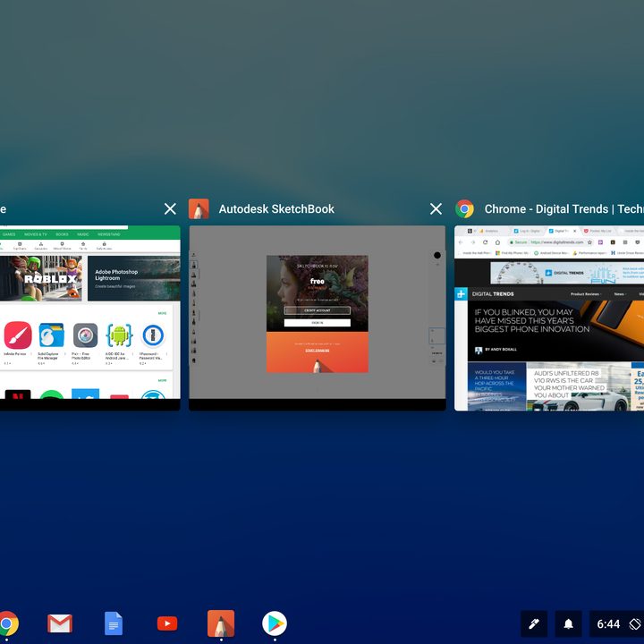Click the Autodesk SketchBook title icon

coord(199,209)
